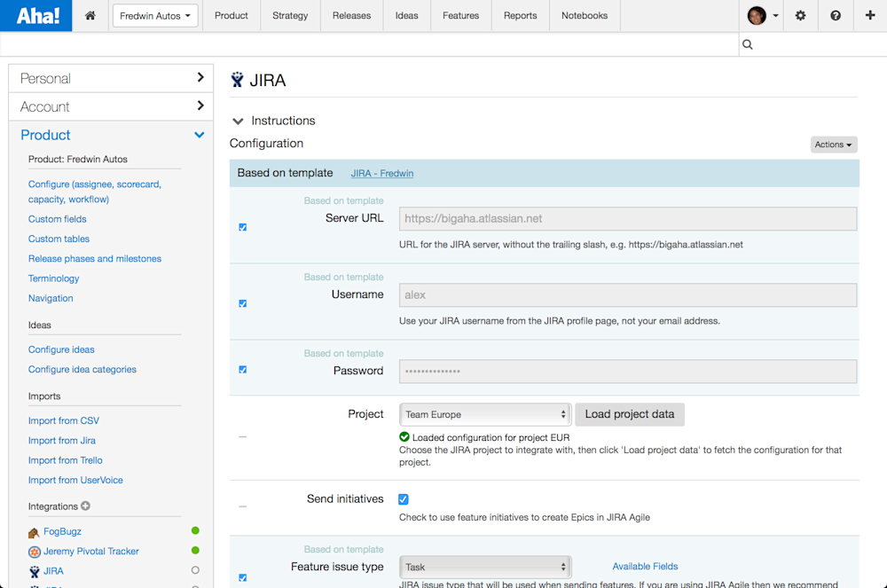Click the Pivotal Tracker integration icon
The height and width of the screenshot is (588, 887).
point(35,552)
